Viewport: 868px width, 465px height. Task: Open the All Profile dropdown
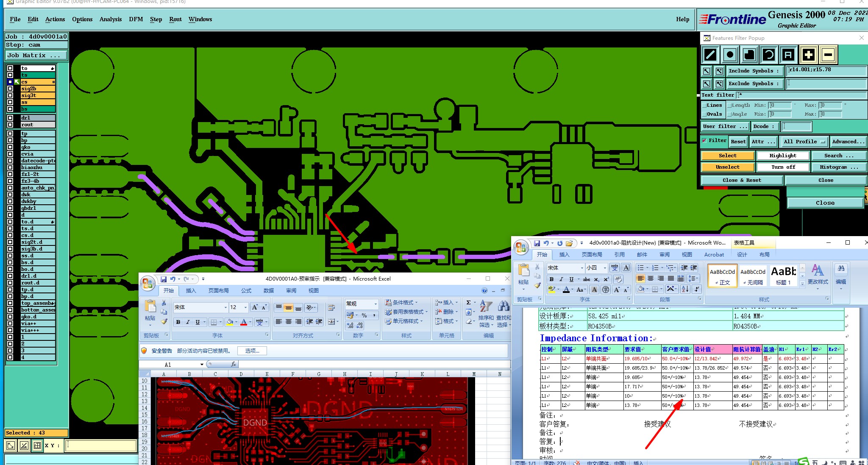click(x=804, y=142)
